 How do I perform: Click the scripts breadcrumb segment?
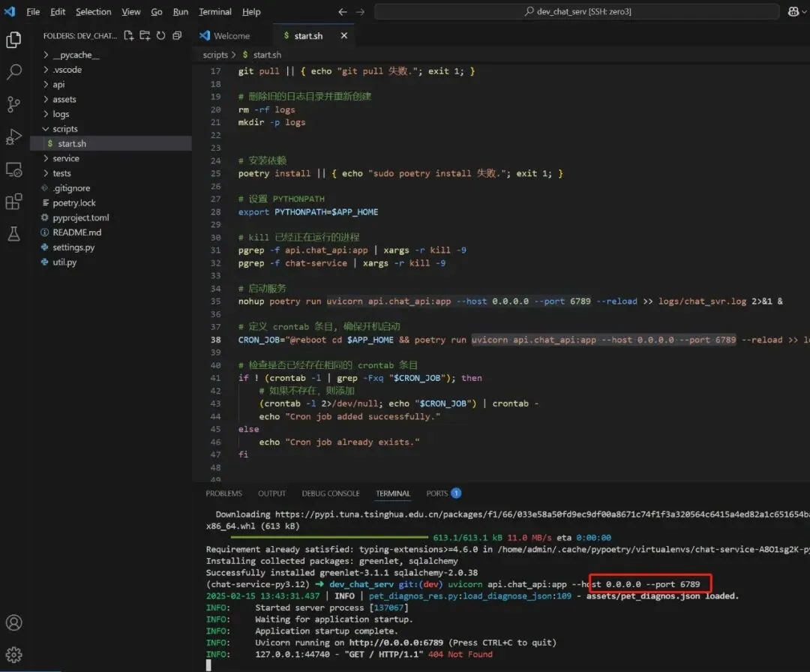(215, 55)
